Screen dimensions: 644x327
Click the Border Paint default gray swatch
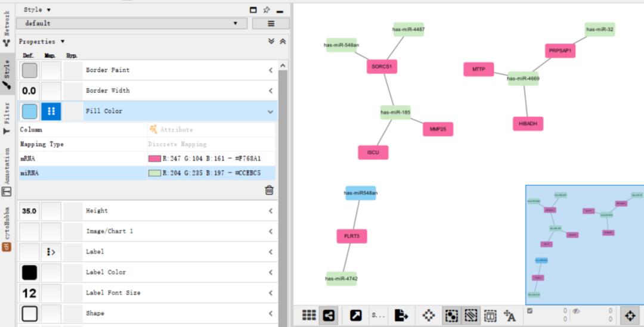30,70
